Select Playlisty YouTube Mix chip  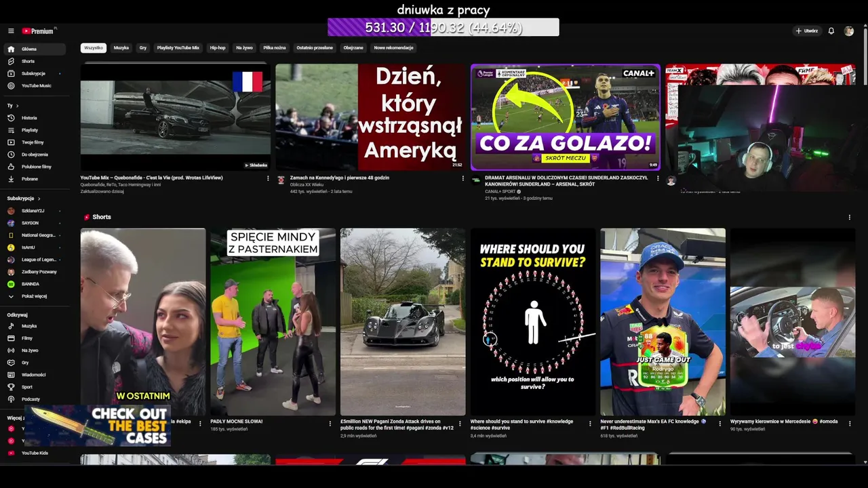(x=178, y=48)
